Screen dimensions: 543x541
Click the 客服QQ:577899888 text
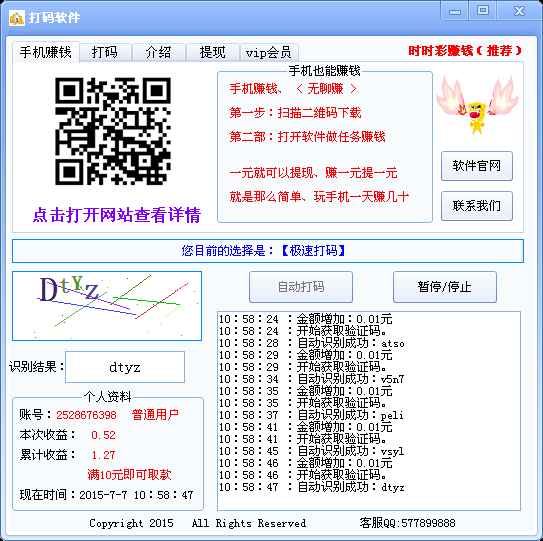[407, 523]
